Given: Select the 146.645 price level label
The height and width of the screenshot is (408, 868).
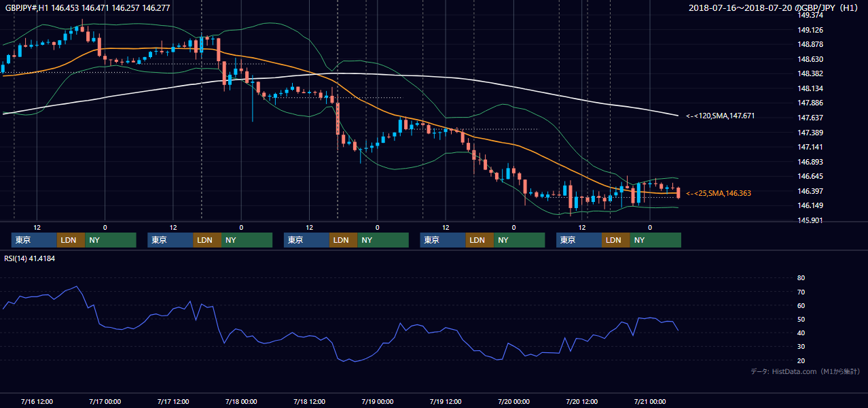Looking at the screenshot, I should pos(811,176).
